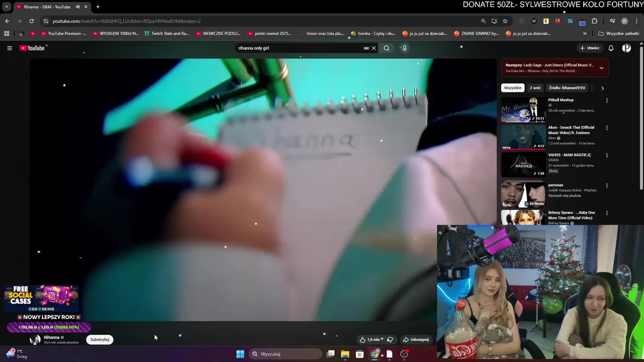644x362 pixels.
Task: Open options menu for VAHUS MAM NADZIEJĘ
Action: 607,155
